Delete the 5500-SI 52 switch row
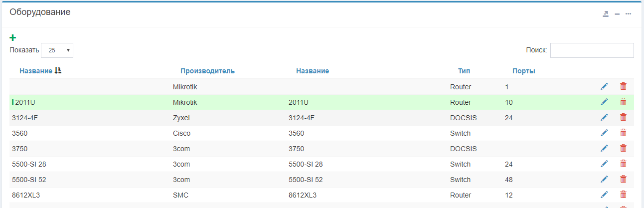 tap(623, 179)
